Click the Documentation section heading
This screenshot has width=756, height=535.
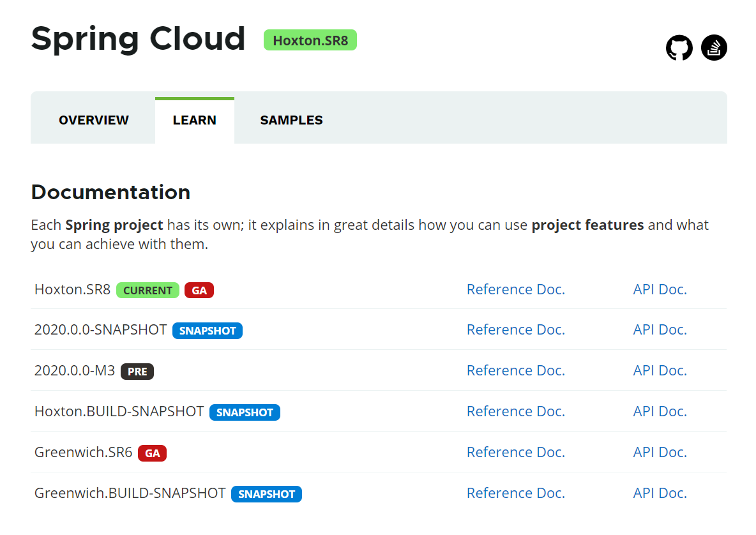pyautogui.click(x=110, y=192)
